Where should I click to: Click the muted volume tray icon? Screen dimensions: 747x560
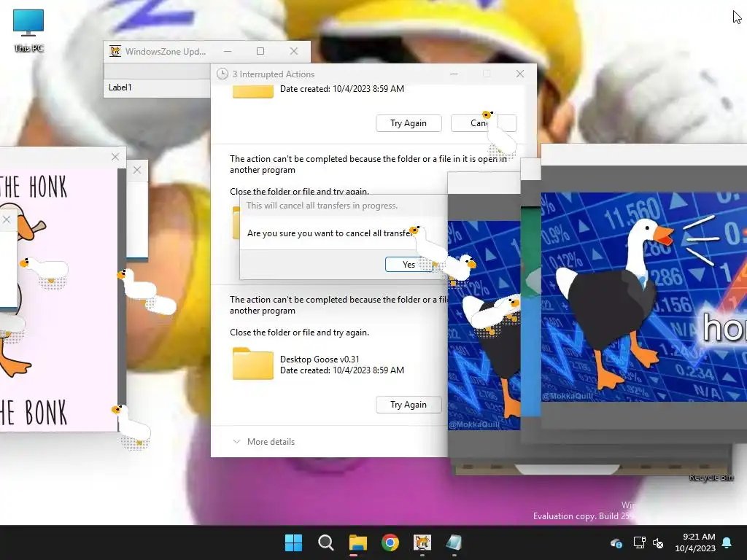[x=659, y=542]
